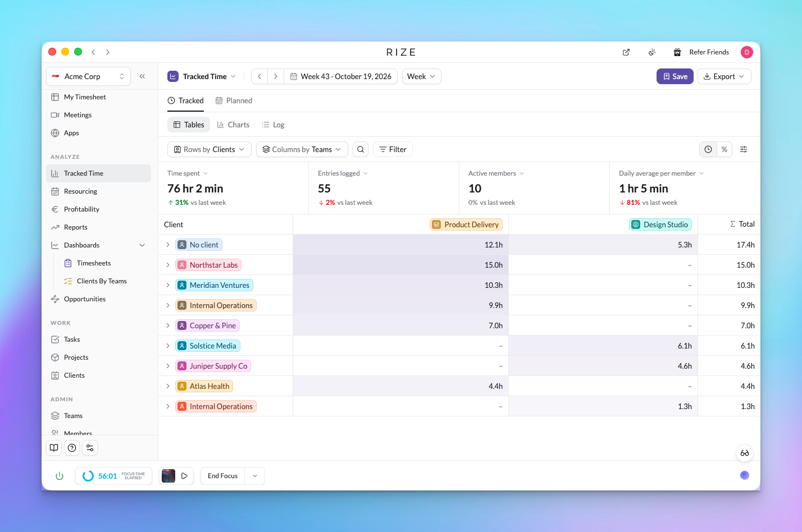Navigate back with the title bar arrow
This screenshot has height=532, width=802.
(93, 52)
